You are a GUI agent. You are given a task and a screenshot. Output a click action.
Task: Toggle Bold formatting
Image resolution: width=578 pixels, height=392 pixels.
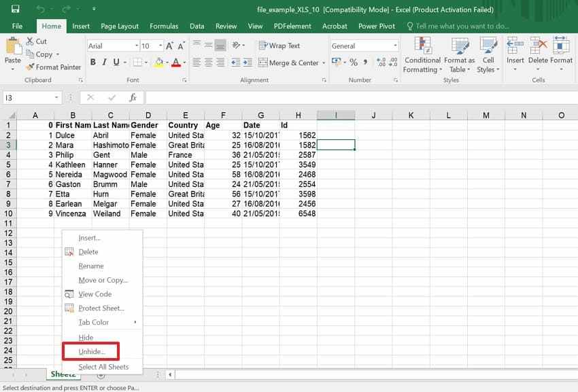click(x=93, y=63)
